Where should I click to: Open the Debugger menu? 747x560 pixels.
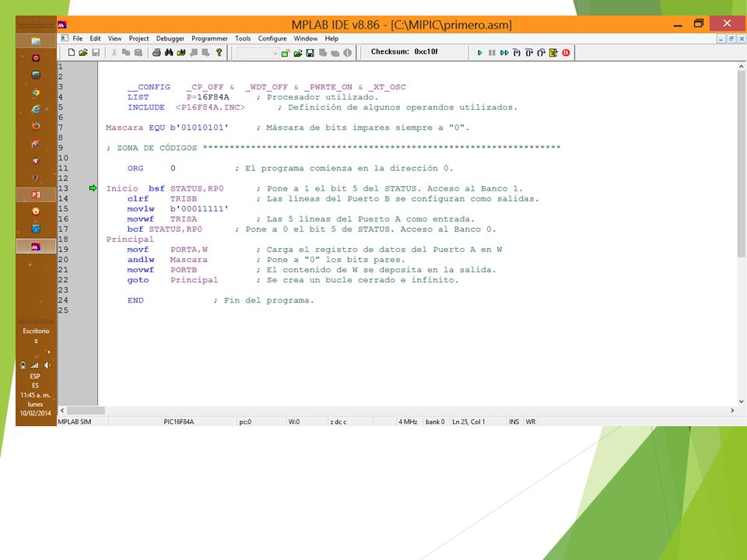tap(170, 39)
